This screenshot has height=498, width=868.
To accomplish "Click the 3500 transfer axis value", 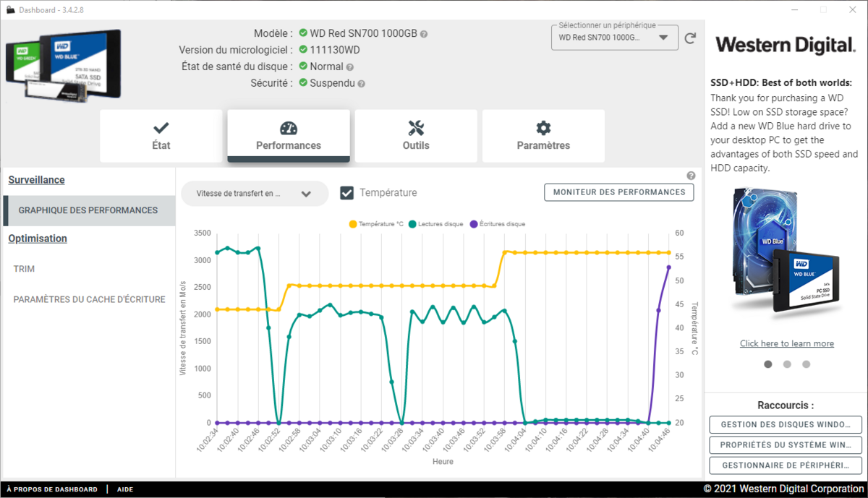I will click(x=202, y=233).
